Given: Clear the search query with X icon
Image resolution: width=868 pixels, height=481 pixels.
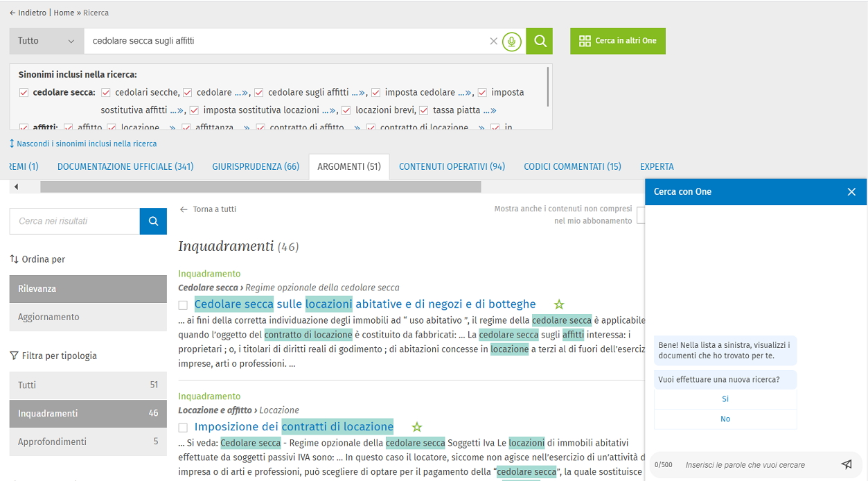Looking at the screenshot, I should pos(493,42).
